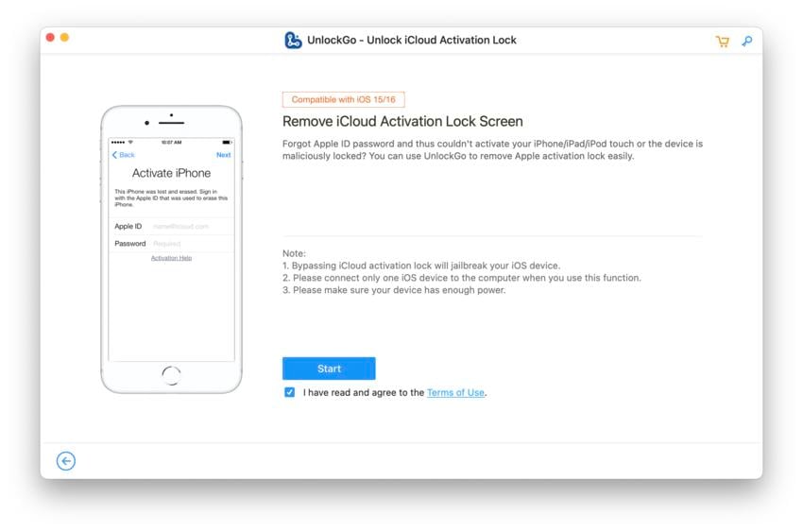
Task: Open the Terms of Use link
Action: [x=455, y=393]
